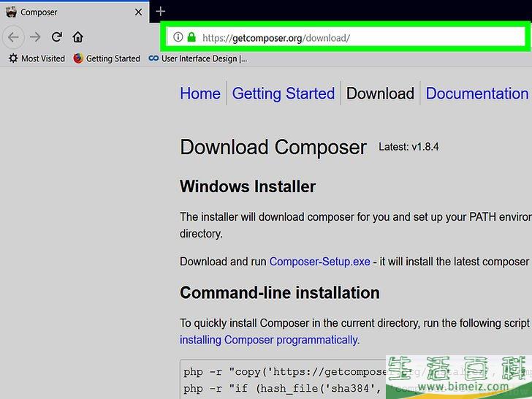This screenshot has width=532, height=399.
Task: Click the User Interface Design bookmark icon
Action: [153, 58]
